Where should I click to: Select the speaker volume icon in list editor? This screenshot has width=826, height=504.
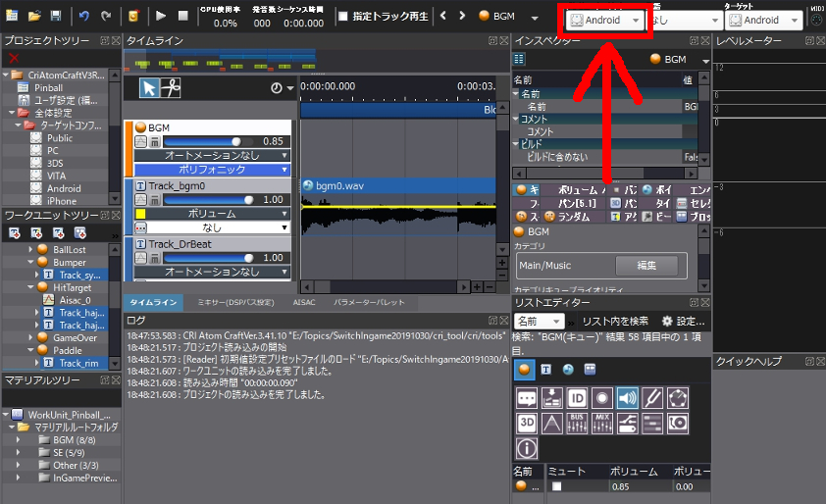click(x=627, y=398)
